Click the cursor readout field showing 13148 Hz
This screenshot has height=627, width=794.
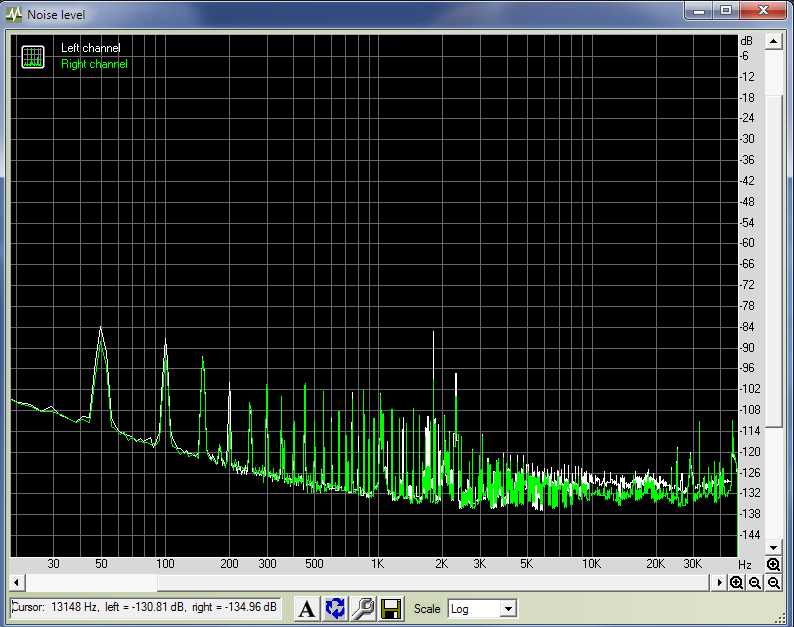[145, 607]
